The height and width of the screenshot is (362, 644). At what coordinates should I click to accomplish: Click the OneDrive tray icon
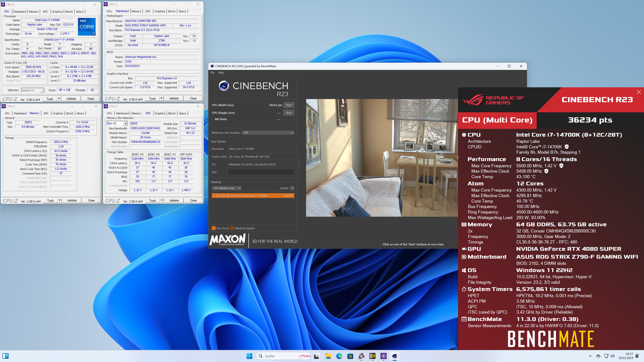click(598, 356)
